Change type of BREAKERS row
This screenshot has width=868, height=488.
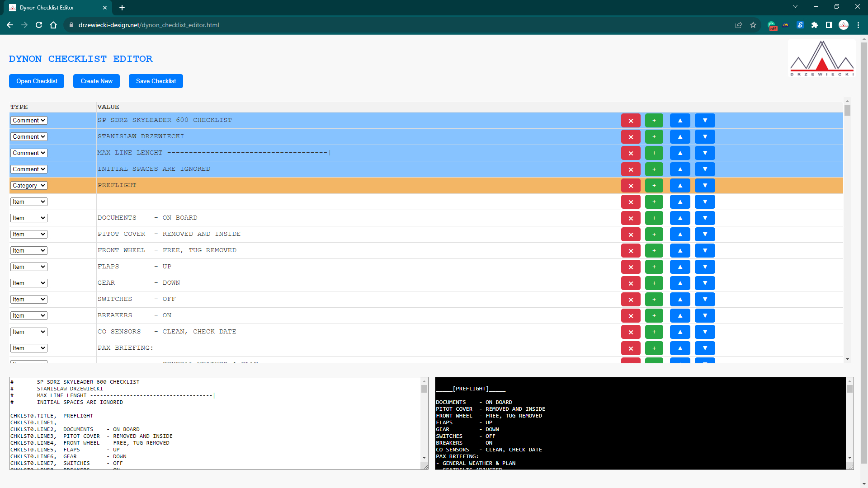click(x=29, y=316)
